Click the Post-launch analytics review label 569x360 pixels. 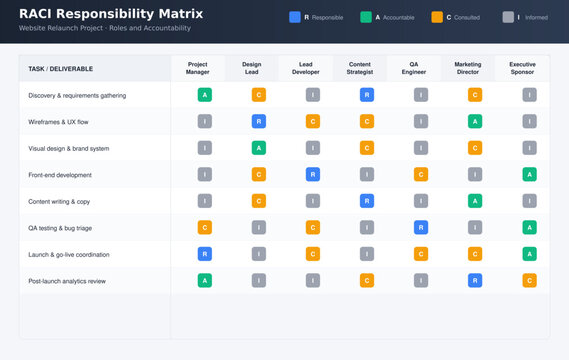click(67, 281)
